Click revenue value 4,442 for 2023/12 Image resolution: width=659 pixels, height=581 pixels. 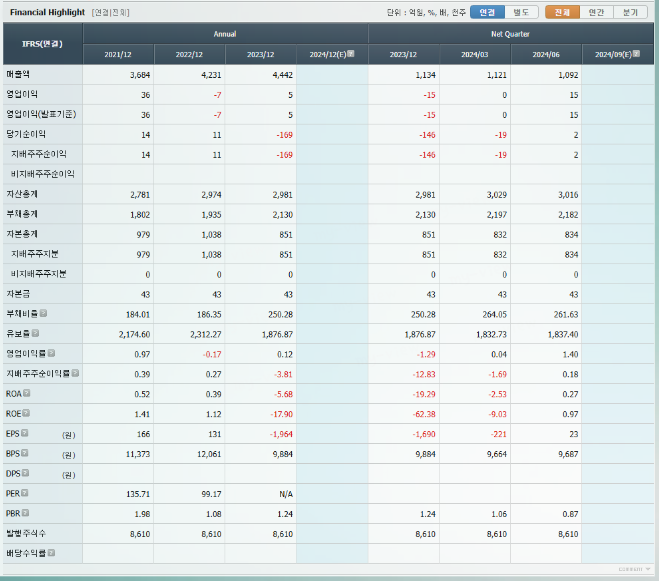pyautogui.click(x=282, y=75)
